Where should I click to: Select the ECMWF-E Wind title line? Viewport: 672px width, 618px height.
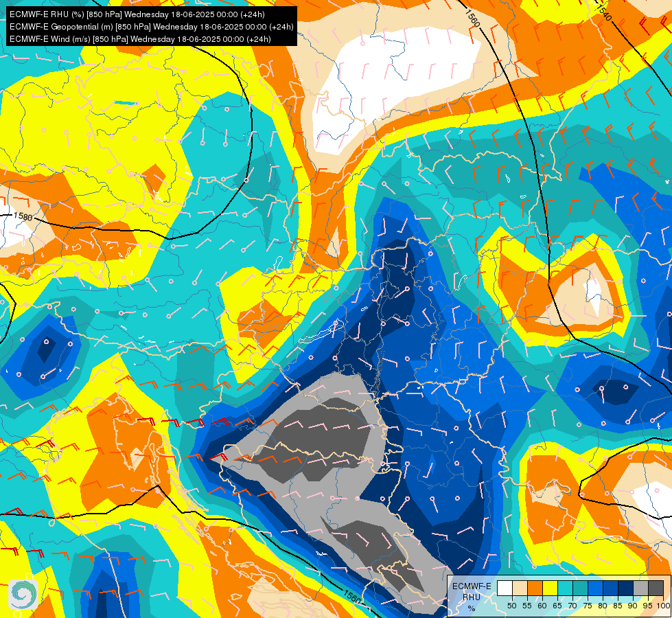pyautogui.click(x=140, y=39)
